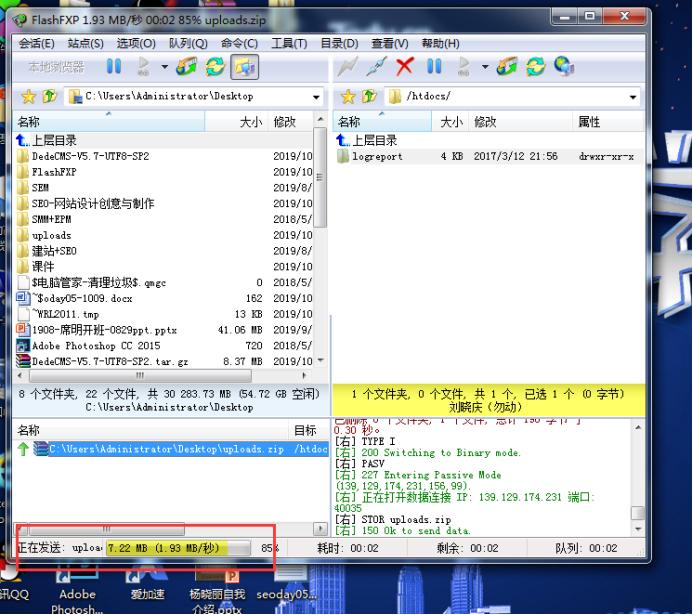Sort local files by 修改 column
The width and height of the screenshot is (693, 615).
click(291, 122)
